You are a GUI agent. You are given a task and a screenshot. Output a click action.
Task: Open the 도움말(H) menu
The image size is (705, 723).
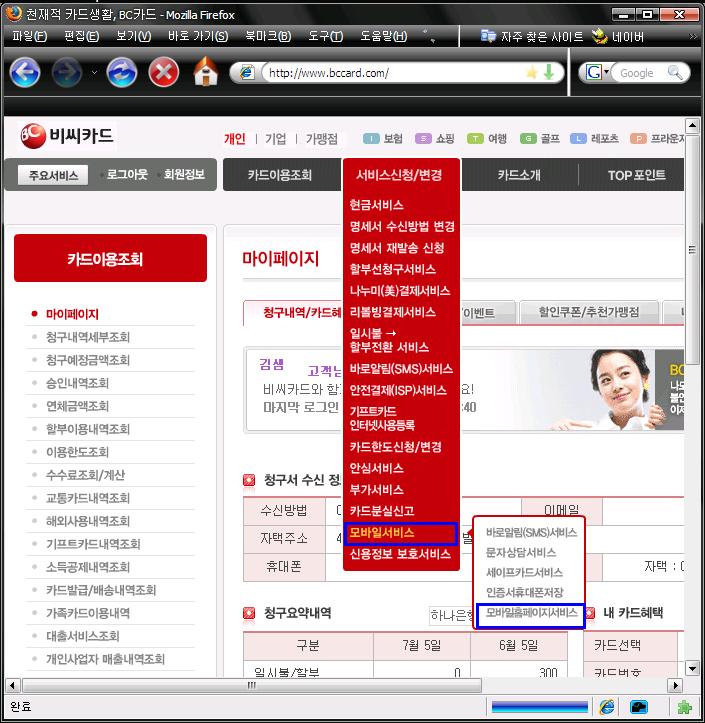click(384, 36)
